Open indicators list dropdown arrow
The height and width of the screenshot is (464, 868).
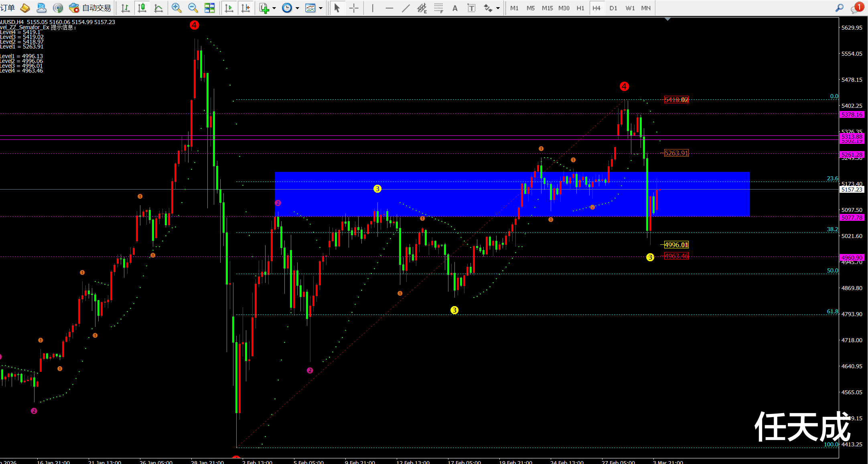click(x=274, y=8)
